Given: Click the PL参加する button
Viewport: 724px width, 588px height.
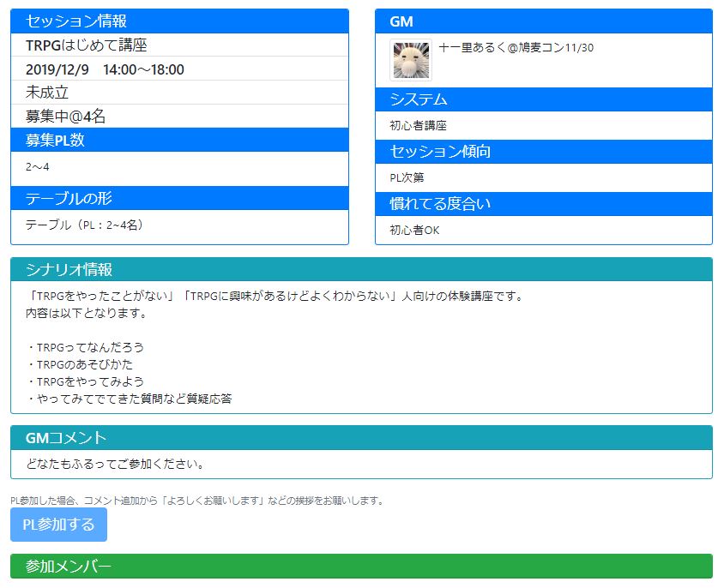Looking at the screenshot, I should (58, 525).
